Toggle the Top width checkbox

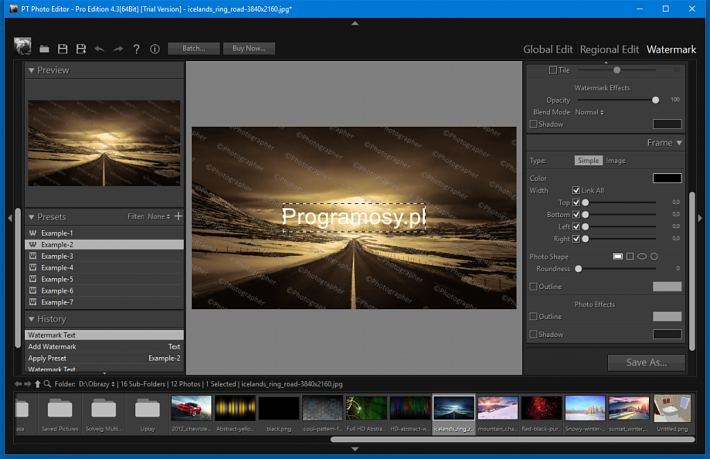[x=576, y=202]
